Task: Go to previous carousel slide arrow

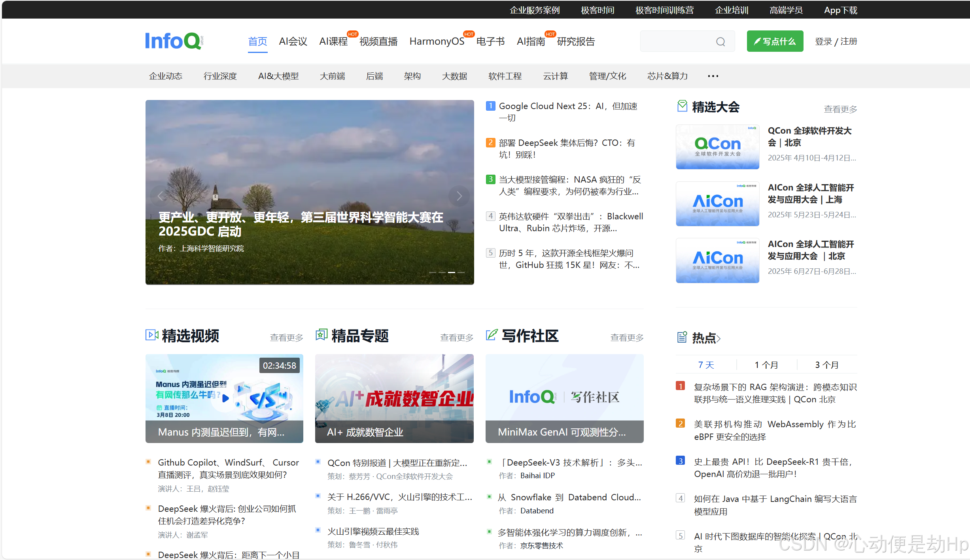Action: point(160,196)
